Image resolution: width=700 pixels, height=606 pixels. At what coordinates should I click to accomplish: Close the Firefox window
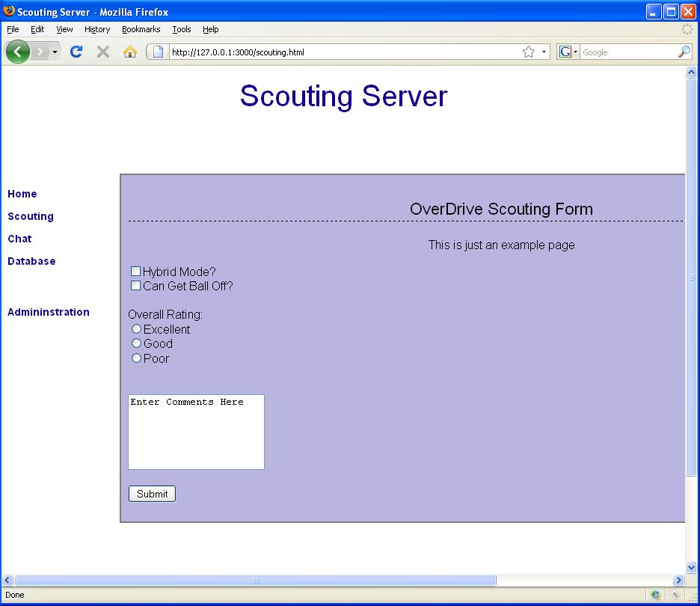tap(687, 12)
